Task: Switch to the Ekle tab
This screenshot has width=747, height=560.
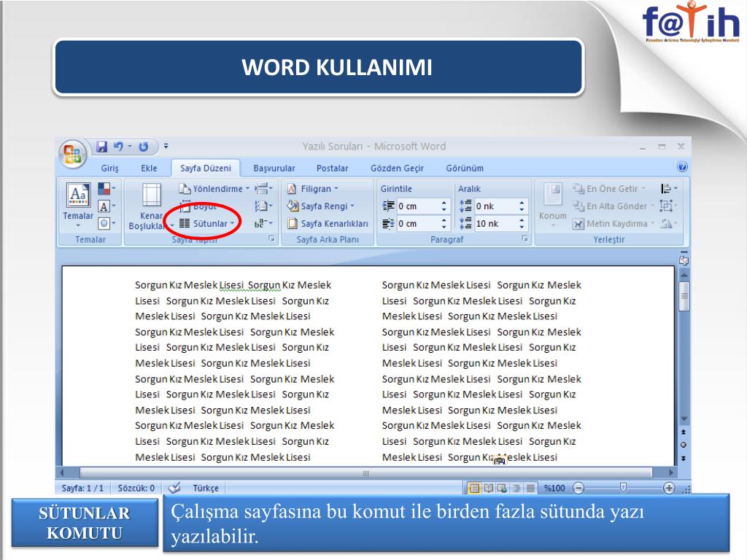Action: (x=149, y=168)
